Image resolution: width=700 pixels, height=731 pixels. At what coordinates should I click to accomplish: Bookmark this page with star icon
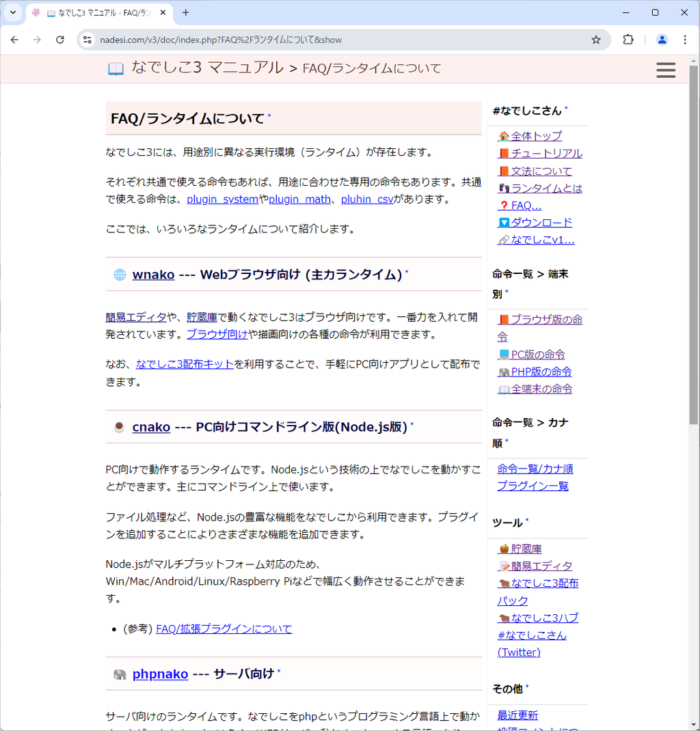[596, 40]
